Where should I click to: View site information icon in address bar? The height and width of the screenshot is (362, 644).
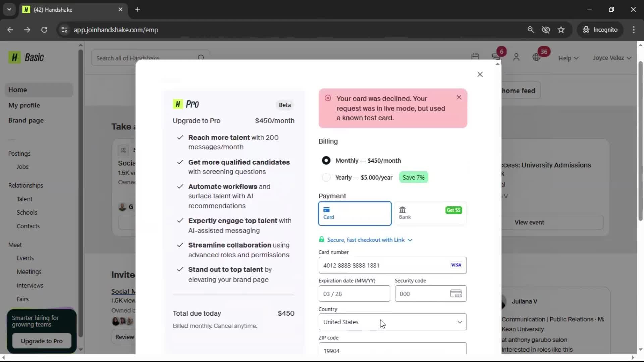pyautogui.click(x=64, y=30)
